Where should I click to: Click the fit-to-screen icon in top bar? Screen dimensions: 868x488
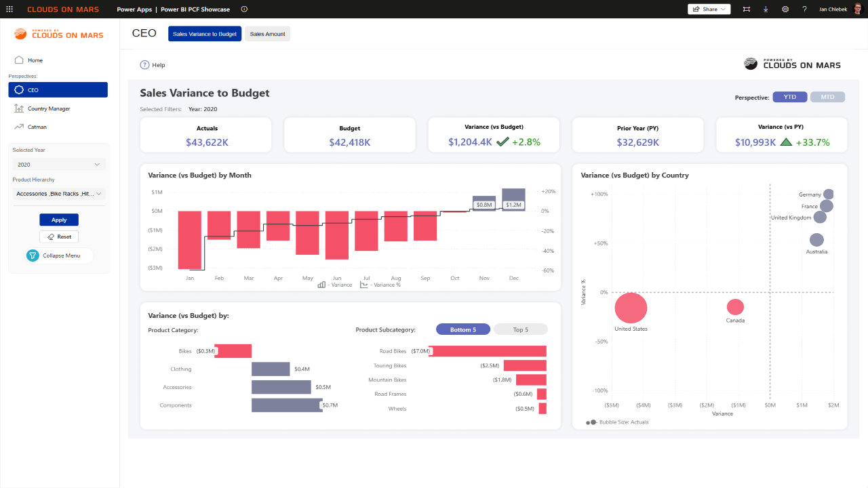[x=746, y=9]
